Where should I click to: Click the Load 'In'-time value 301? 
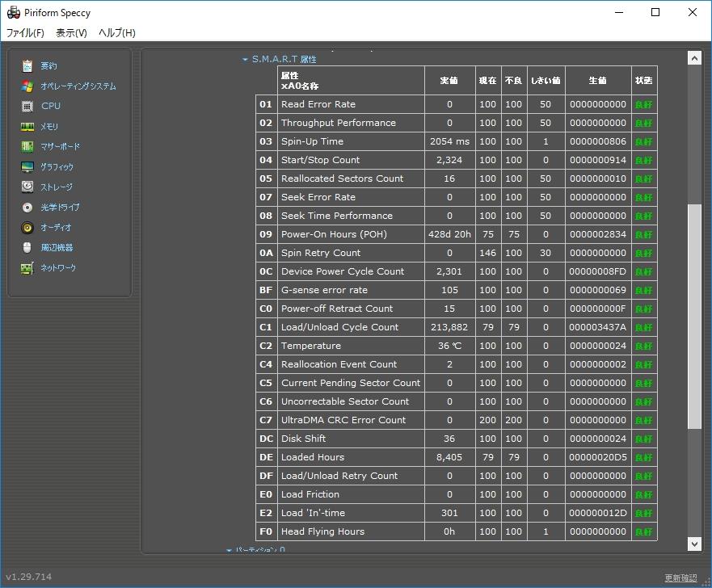(x=449, y=514)
